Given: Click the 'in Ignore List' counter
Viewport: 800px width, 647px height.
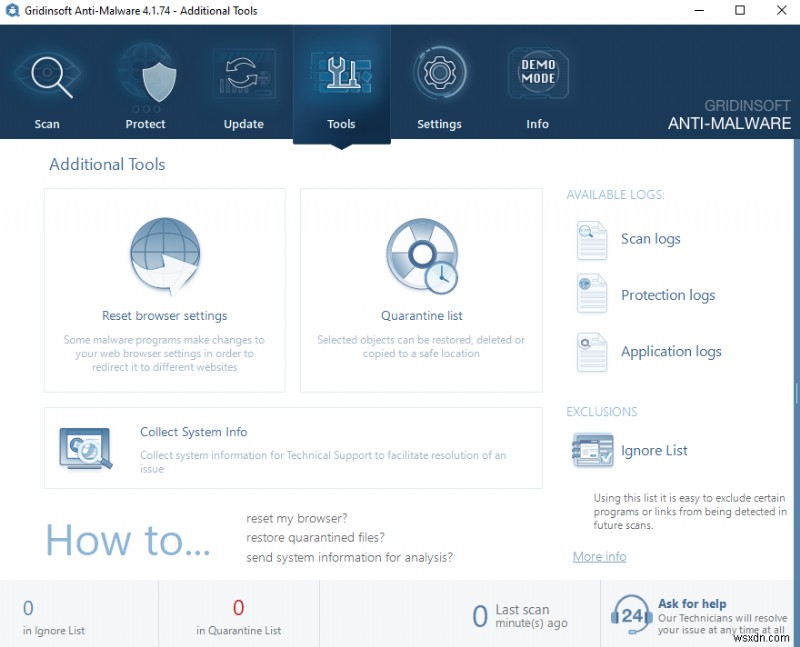Looking at the screenshot, I should [54, 617].
